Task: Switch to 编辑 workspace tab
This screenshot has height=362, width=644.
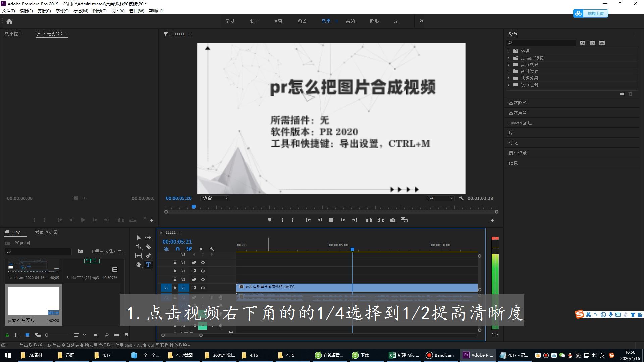Action: pos(278,21)
